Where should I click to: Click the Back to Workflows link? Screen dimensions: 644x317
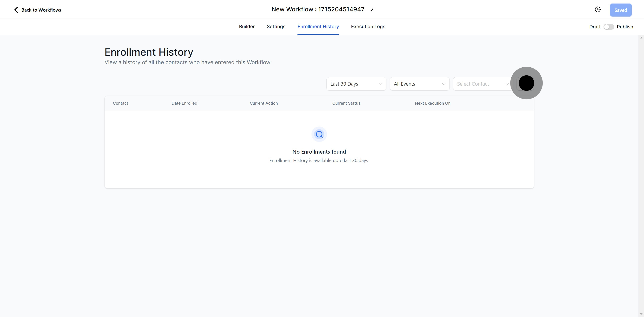click(41, 10)
